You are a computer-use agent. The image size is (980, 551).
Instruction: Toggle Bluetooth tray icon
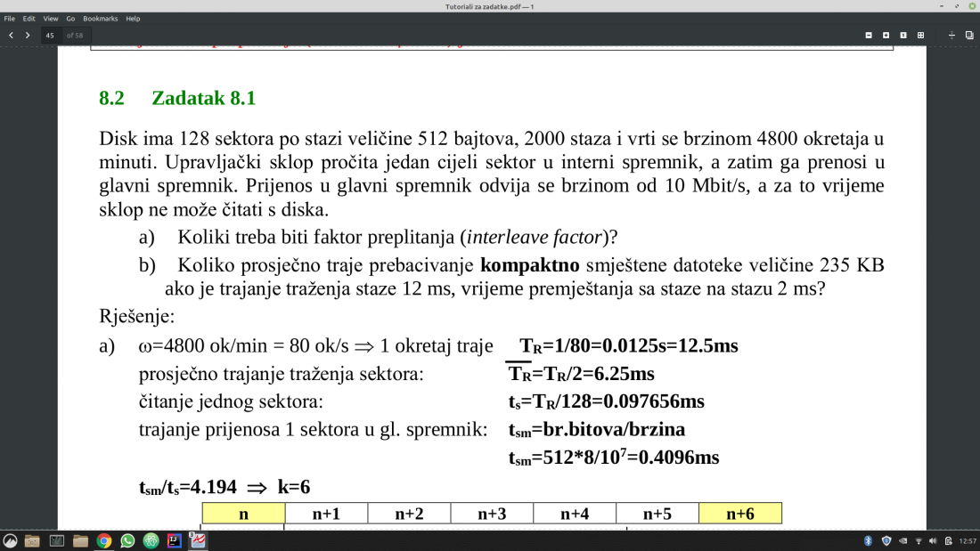(x=869, y=541)
